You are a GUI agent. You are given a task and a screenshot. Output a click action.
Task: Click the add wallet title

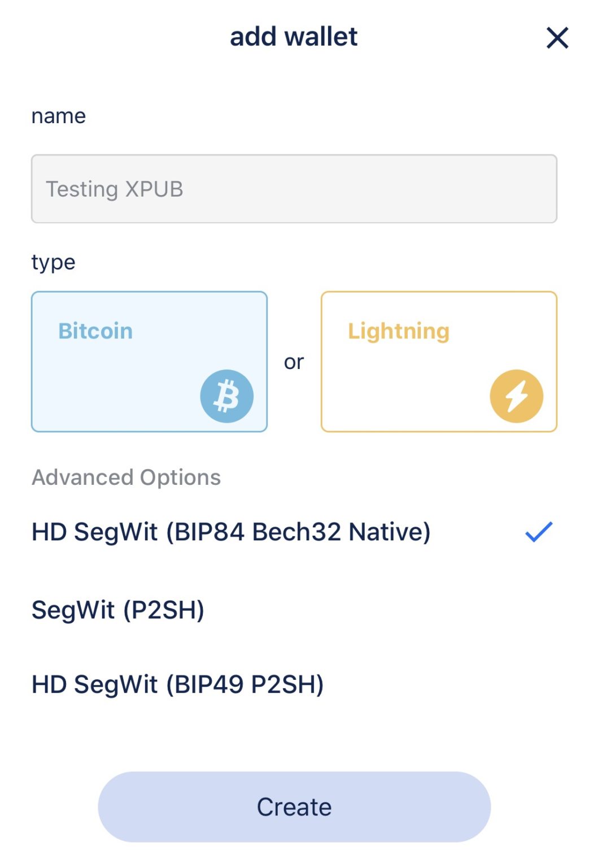(x=294, y=36)
